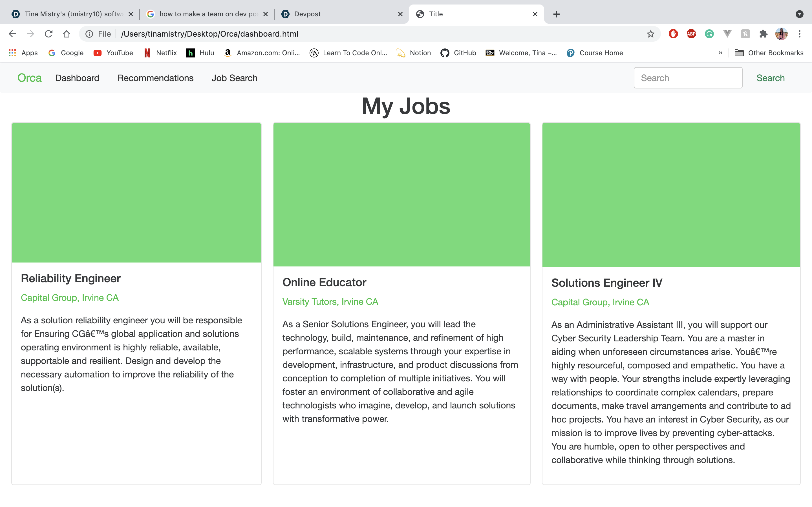Open the GitHub bookmark
Viewport: 812px width, 507px height.
tap(458, 53)
